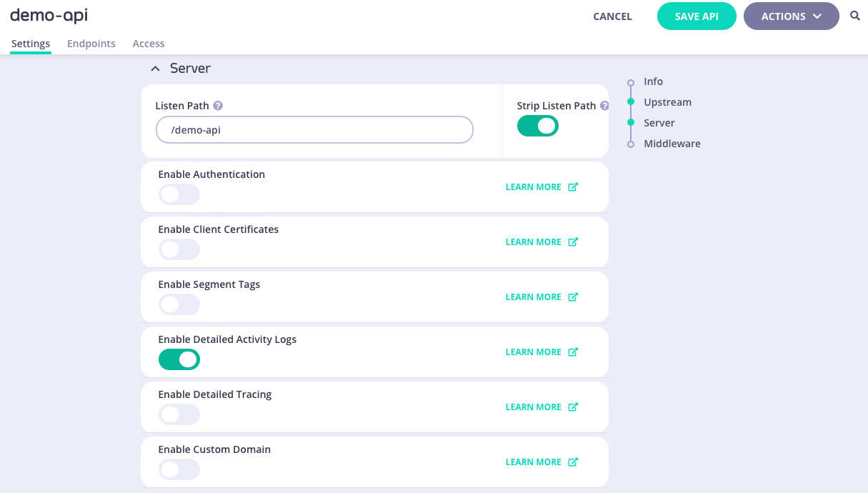Jump to the Upstream section in the sidebar
Viewport: 868px width, 493px height.
pyautogui.click(x=667, y=101)
